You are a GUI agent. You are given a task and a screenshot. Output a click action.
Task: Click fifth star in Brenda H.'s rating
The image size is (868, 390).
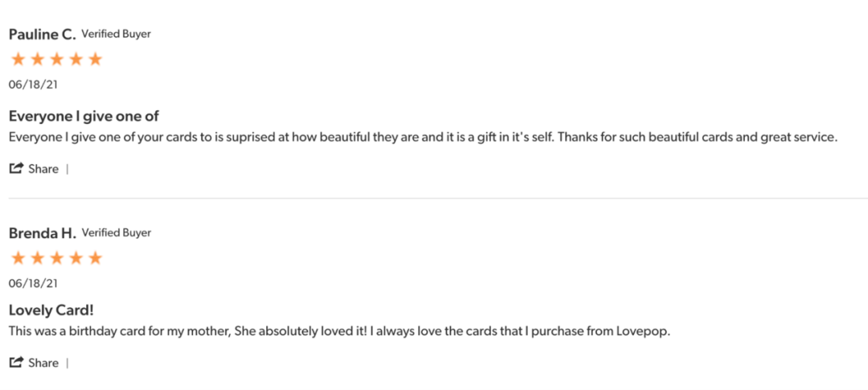coord(95,257)
